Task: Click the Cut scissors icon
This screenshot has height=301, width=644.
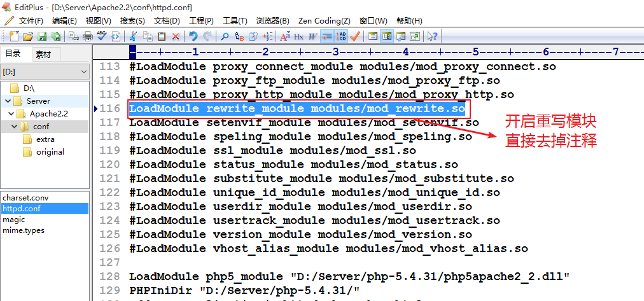Action: (134, 36)
